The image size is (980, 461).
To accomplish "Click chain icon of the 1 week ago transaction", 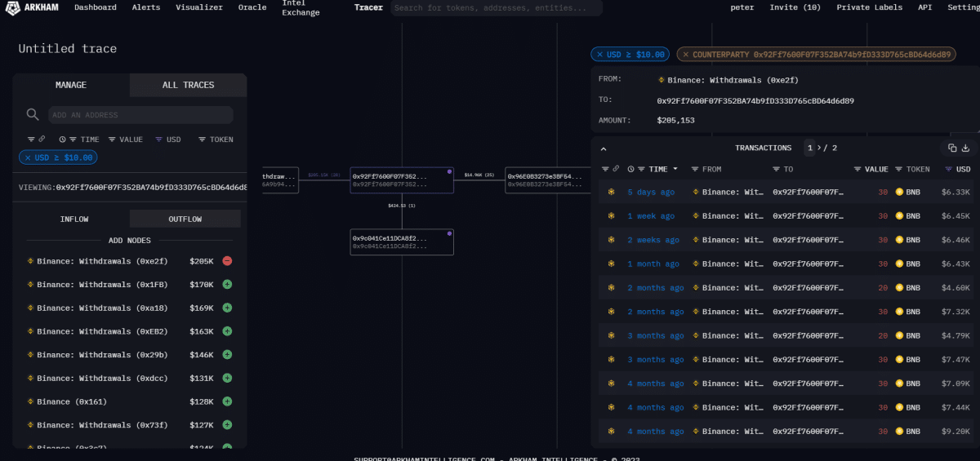I will click(610, 216).
